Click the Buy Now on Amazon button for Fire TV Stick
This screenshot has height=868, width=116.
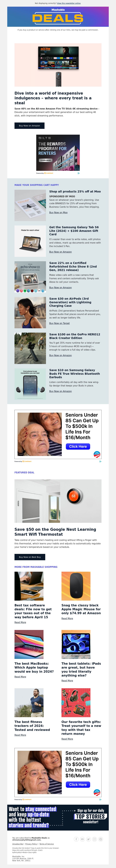coord(29,126)
